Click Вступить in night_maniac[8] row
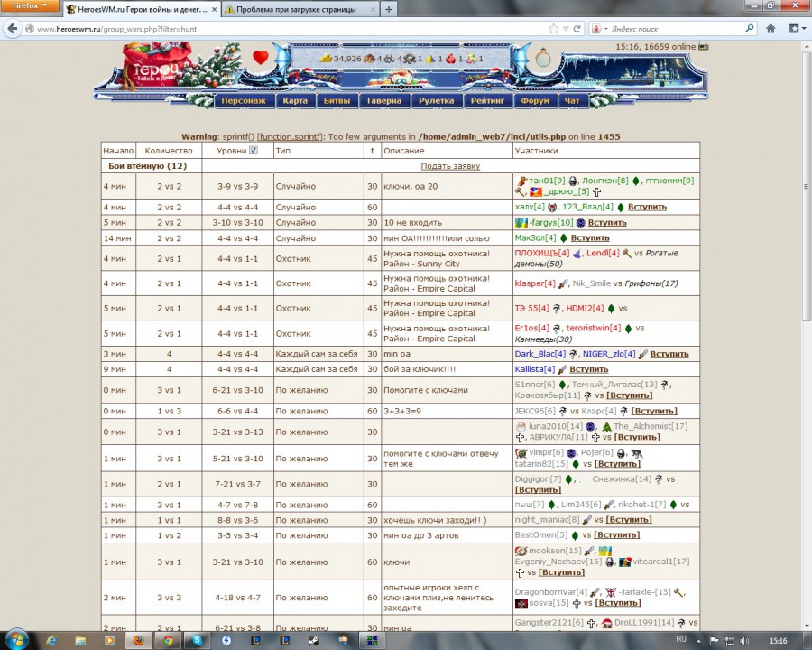Screen dimensions: 812x650 tap(629, 520)
